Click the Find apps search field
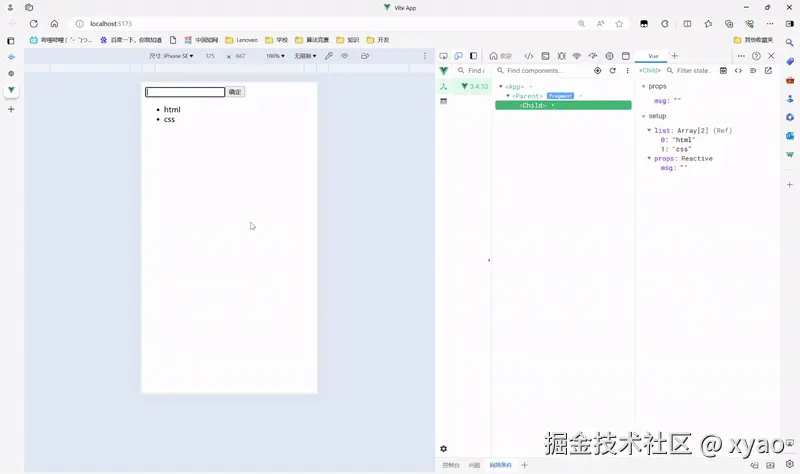The height and width of the screenshot is (474, 800). 472,71
